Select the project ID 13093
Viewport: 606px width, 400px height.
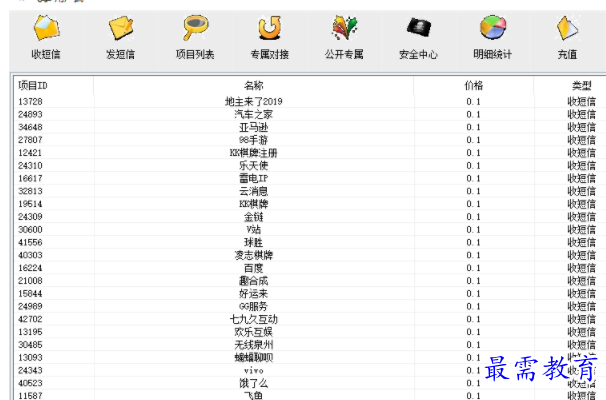tap(30, 357)
